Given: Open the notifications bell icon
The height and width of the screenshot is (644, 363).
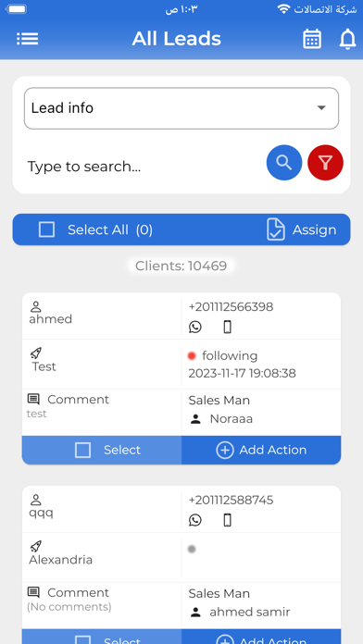Looking at the screenshot, I should [347, 39].
